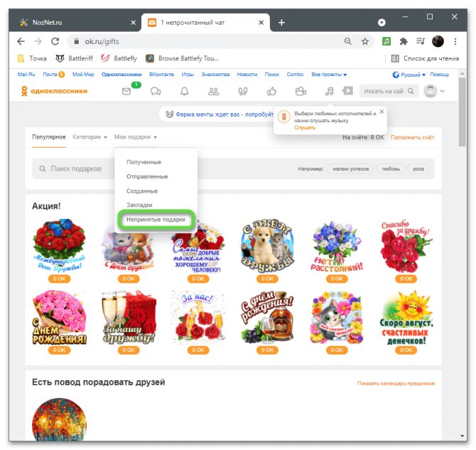Close the music suggestion popup
The width and height of the screenshot is (476, 450).
(x=382, y=112)
